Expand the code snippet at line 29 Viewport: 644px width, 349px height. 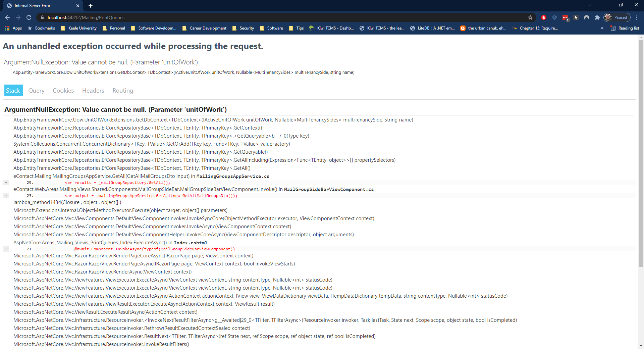[6, 183]
